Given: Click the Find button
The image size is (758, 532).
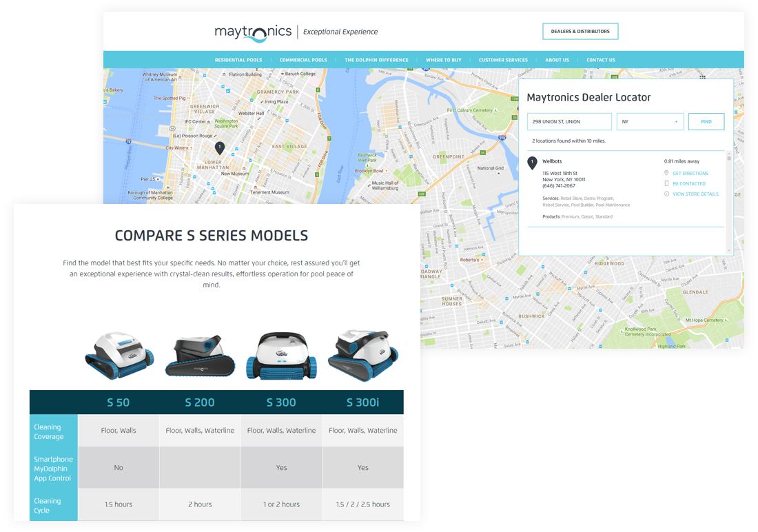Looking at the screenshot, I should click(x=706, y=121).
